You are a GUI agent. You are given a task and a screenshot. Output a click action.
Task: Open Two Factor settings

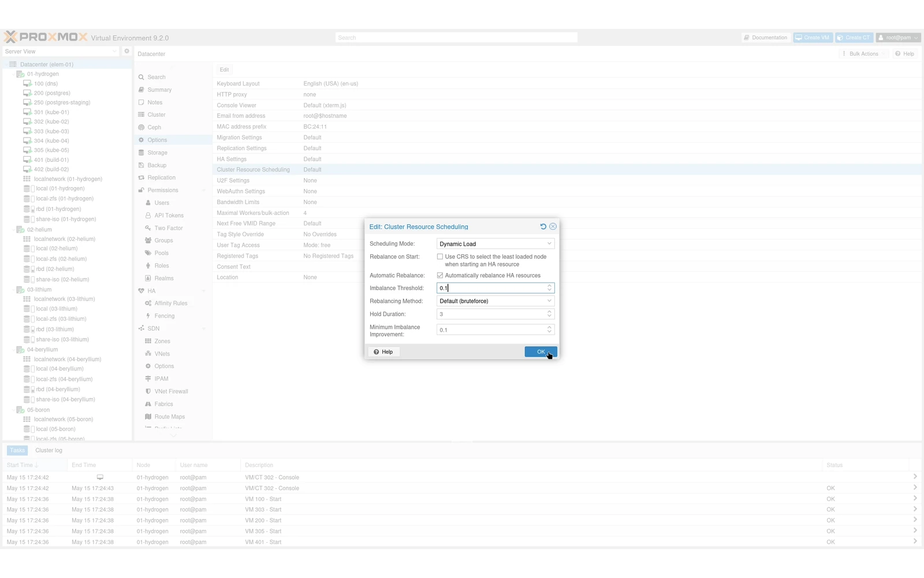168,228
